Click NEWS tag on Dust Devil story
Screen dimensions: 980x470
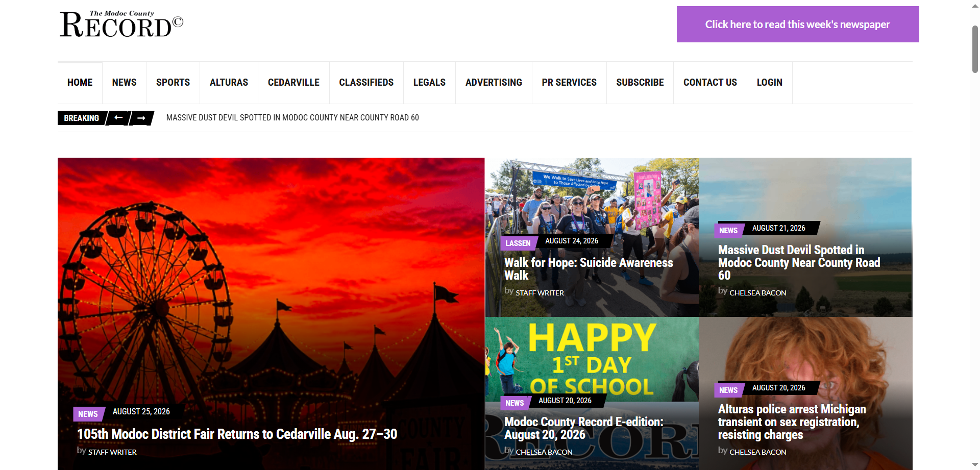(x=728, y=231)
